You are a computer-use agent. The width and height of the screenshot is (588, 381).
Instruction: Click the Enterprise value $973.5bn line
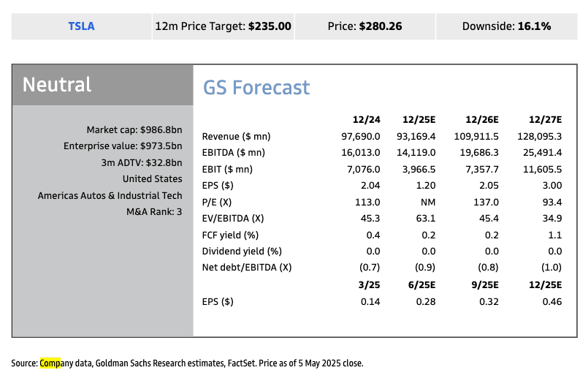[123, 146]
